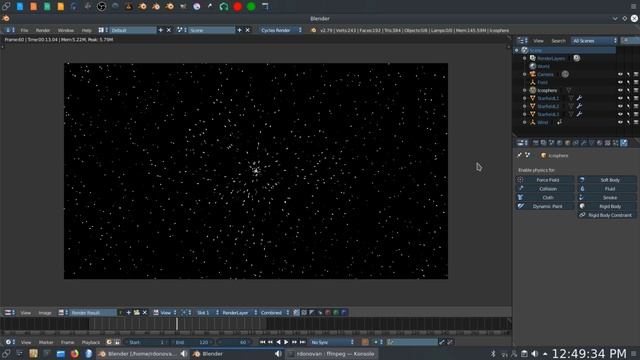The height and width of the screenshot is (360, 640).
Task: Open the Object properties tab icon
Action: tap(567, 143)
